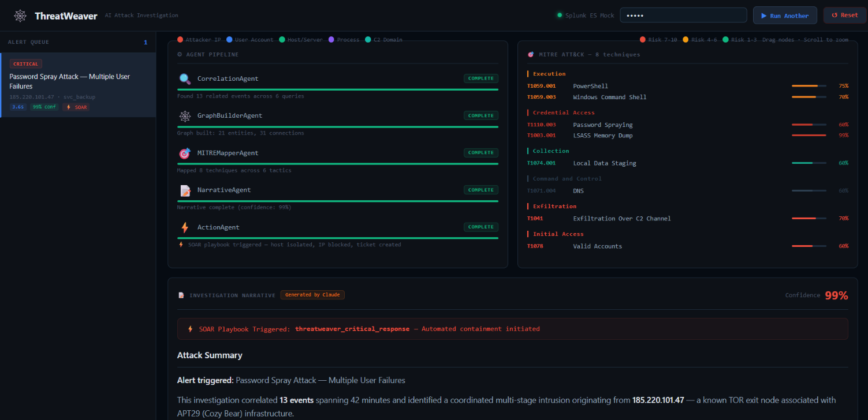Click "Found 13 related events across 6 queries"

241,96
